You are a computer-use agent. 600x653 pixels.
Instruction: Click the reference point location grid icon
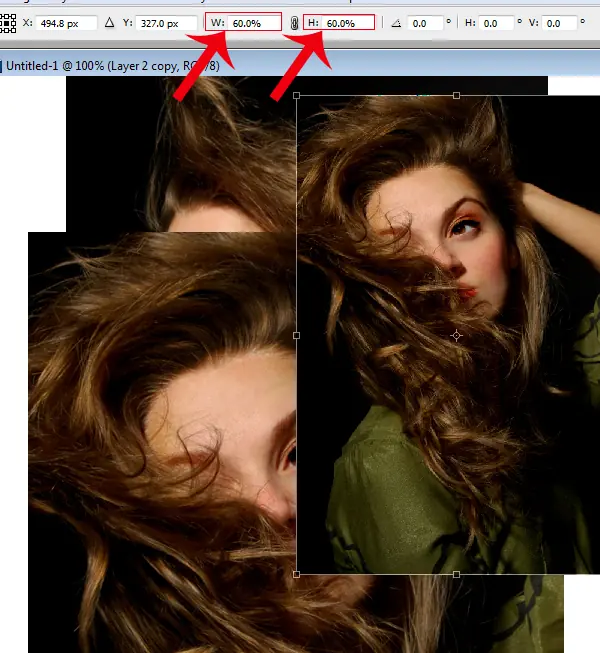(x=7, y=23)
